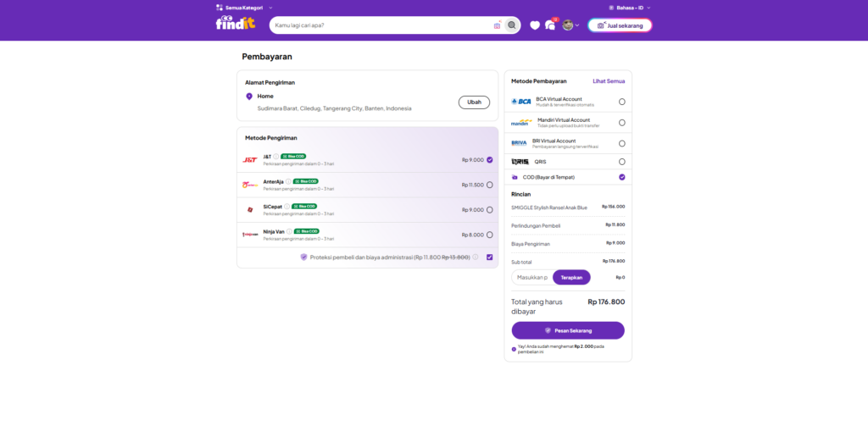Select AnterAja shipping option
Image resolution: width=868 pixels, height=426 pixels.
[x=489, y=185]
